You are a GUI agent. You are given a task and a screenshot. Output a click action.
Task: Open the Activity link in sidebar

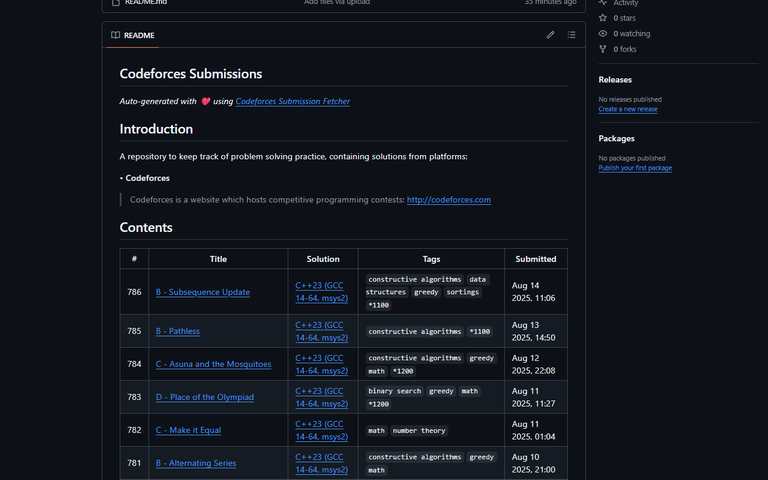(x=625, y=3)
